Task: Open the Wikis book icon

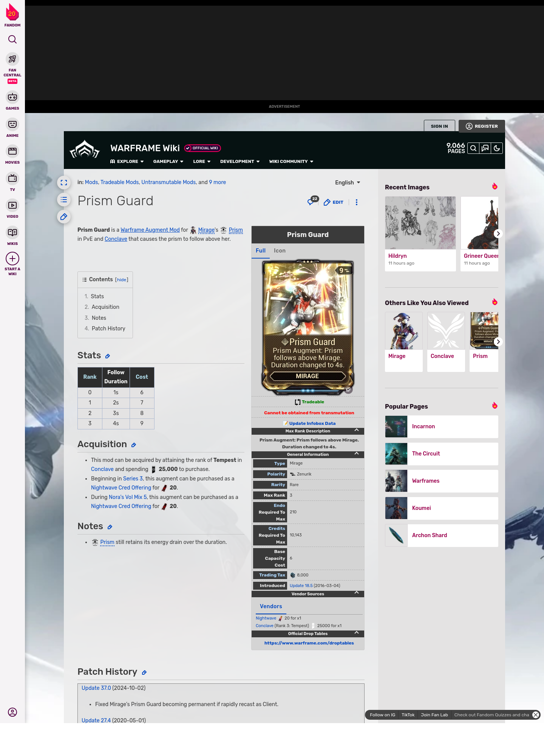Action: click(x=12, y=232)
